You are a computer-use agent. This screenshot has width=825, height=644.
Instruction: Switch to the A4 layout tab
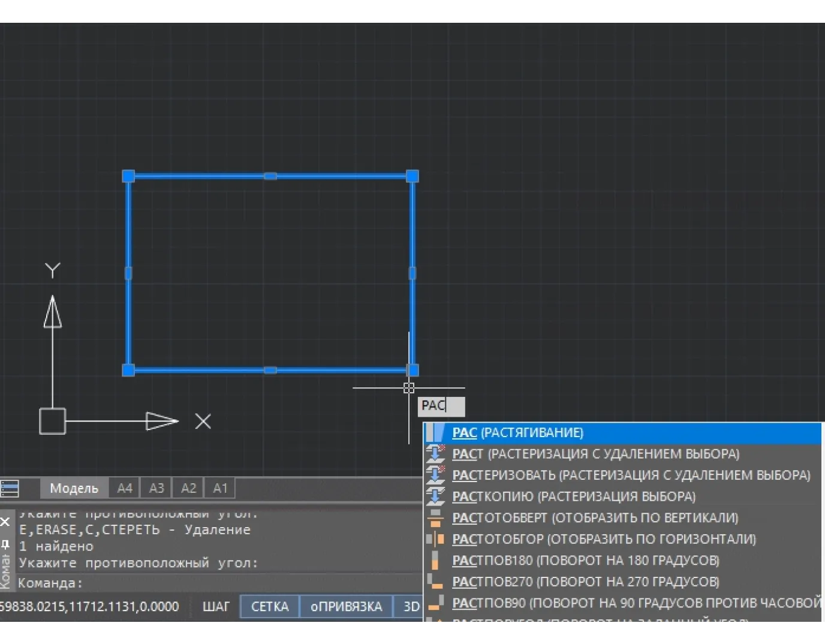click(125, 488)
